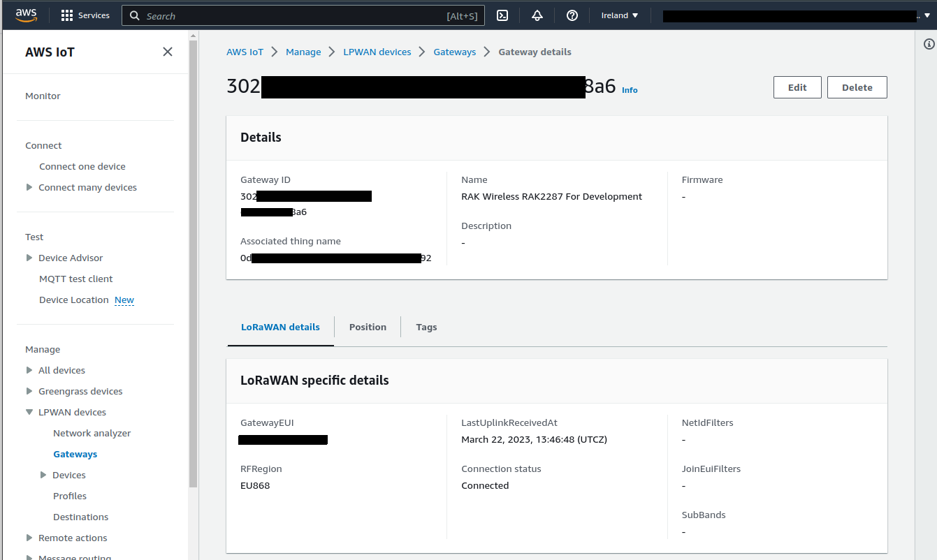Viewport: 937px width, 560px height.
Task: Click the Services label in top bar
Action: coord(94,15)
